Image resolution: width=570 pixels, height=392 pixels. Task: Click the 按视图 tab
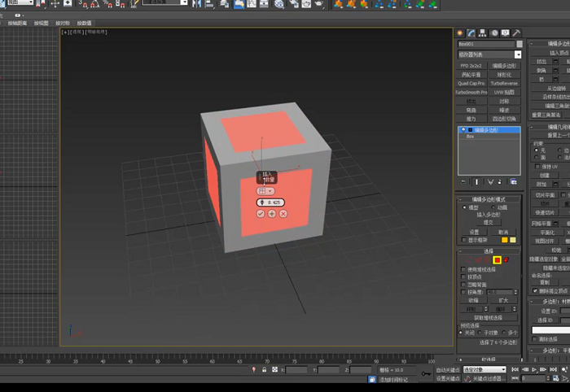[x=41, y=24]
